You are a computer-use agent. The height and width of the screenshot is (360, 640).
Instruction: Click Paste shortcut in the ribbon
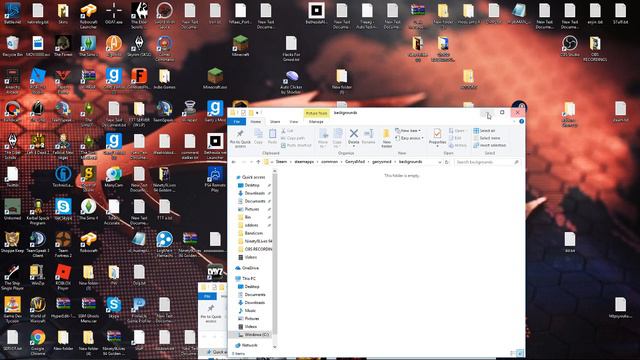pos(296,145)
